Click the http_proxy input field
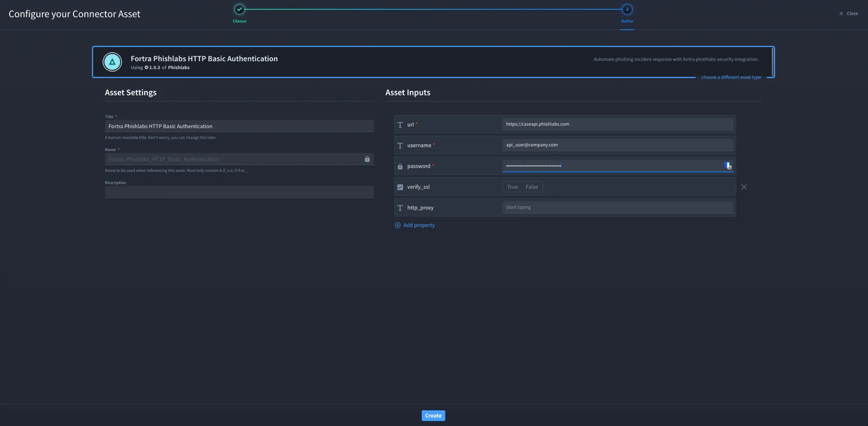This screenshot has width=868, height=426. click(x=618, y=207)
